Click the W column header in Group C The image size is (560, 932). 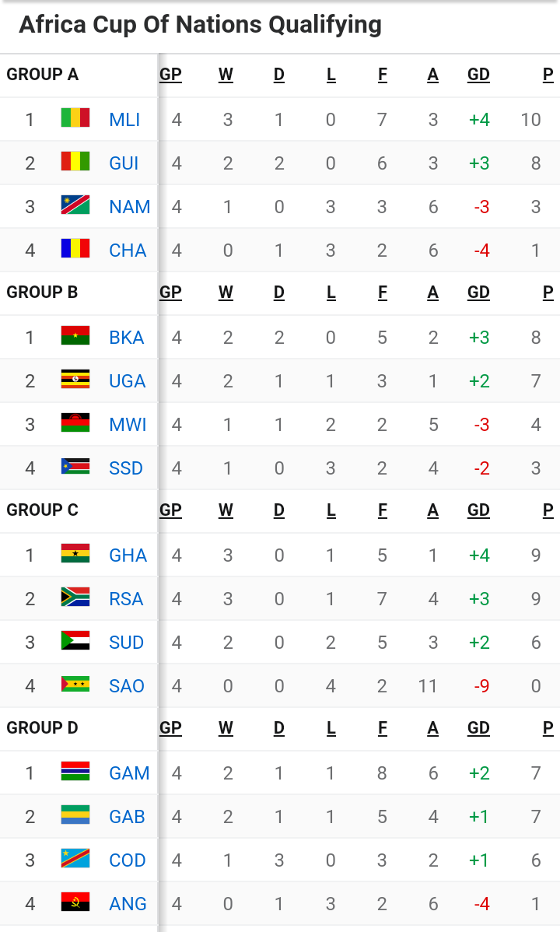[226, 510]
